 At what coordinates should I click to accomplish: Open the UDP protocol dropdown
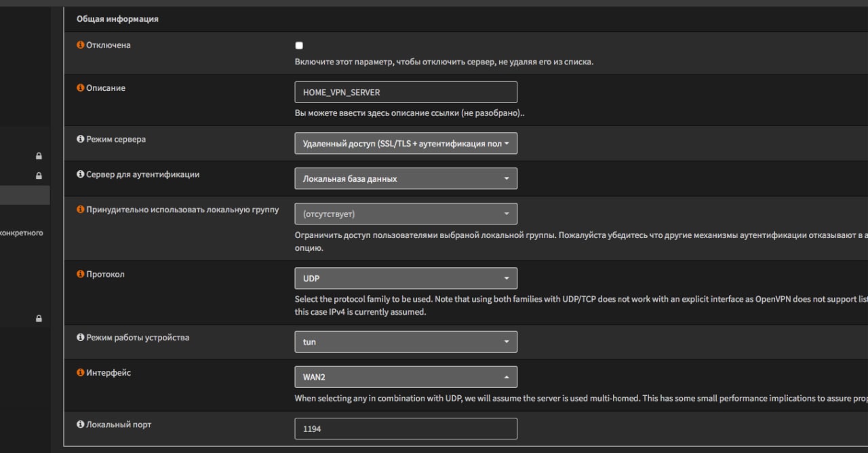tap(406, 278)
